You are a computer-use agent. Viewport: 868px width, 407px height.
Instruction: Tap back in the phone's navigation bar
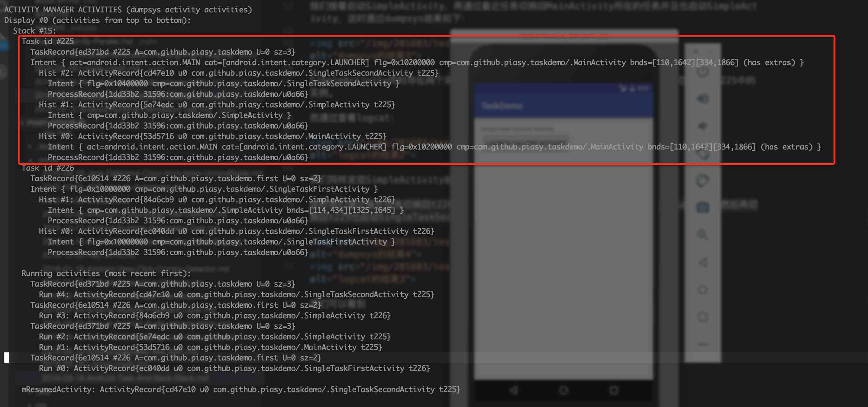tap(513, 390)
